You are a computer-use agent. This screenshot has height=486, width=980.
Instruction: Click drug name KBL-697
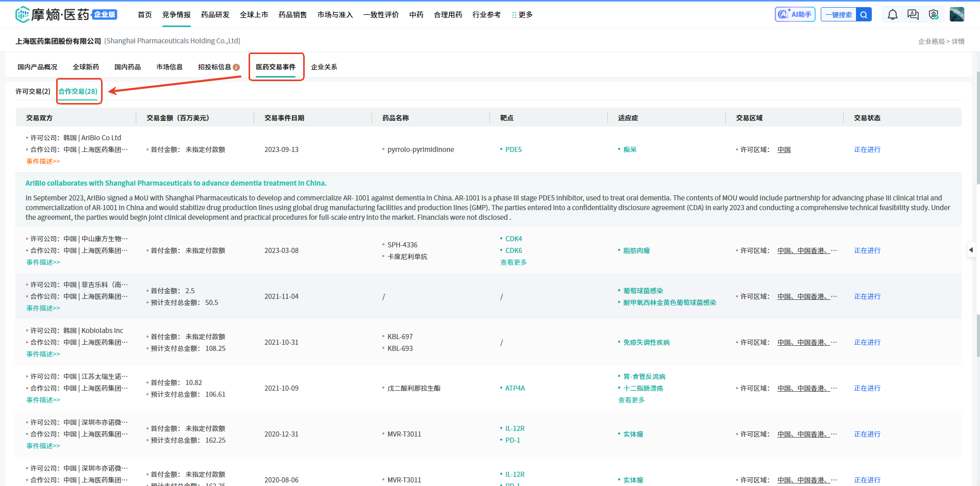pyautogui.click(x=400, y=337)
